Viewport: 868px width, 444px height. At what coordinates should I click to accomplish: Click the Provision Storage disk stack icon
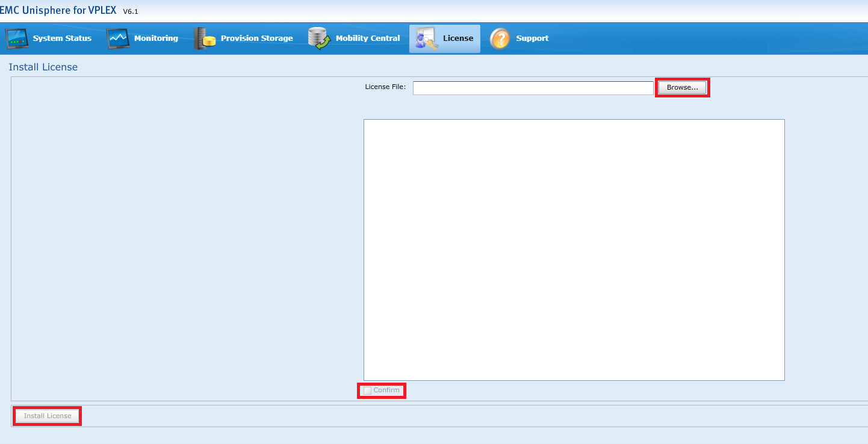203,38
